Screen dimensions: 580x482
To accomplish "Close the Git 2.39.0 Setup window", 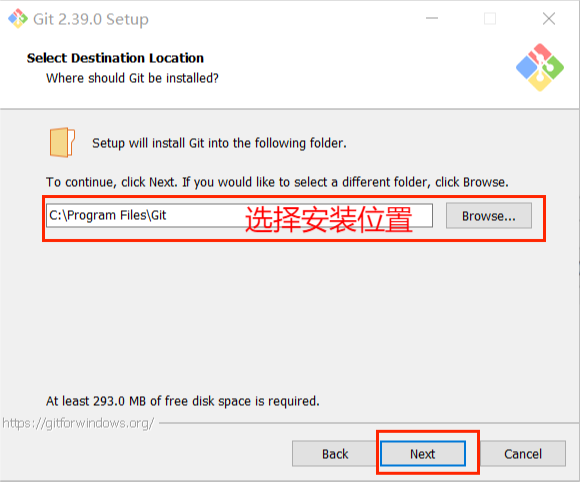I will point(549,18).
